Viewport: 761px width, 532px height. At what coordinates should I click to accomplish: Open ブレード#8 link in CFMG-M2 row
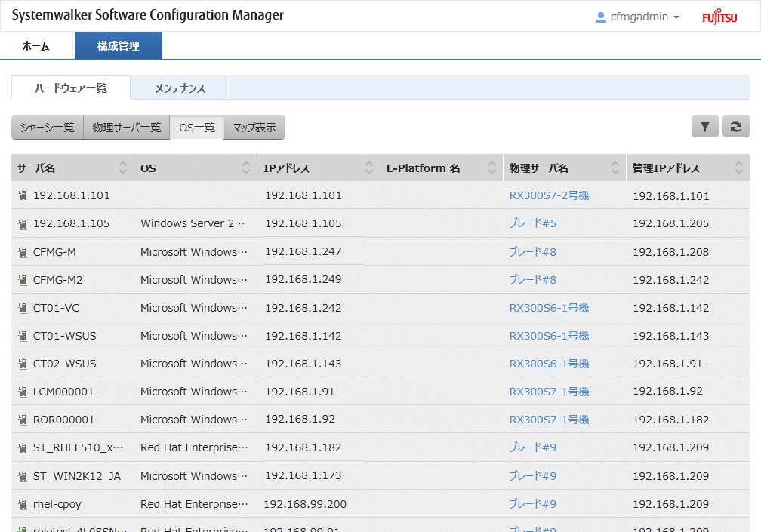[x=532, y=280]
